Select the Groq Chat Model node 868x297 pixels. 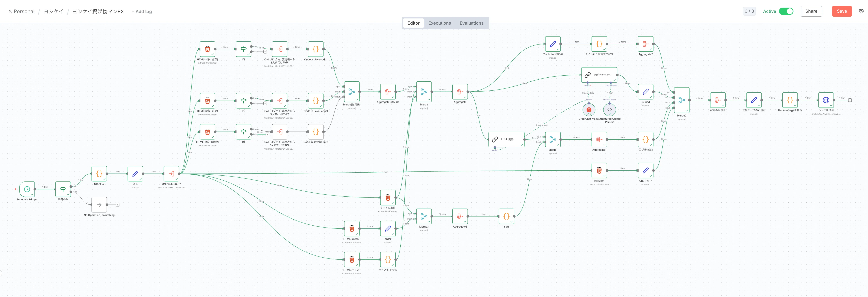[589, 110]
